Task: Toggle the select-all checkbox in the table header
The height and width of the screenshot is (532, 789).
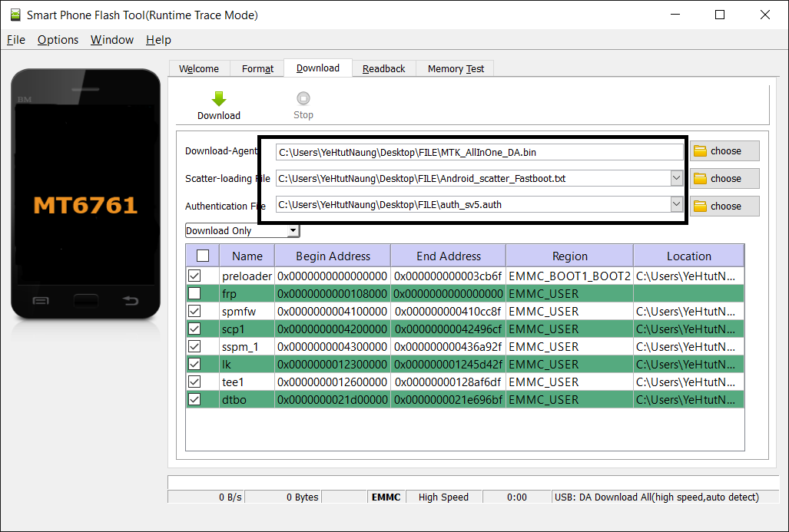Action: (x=202, y=256)
